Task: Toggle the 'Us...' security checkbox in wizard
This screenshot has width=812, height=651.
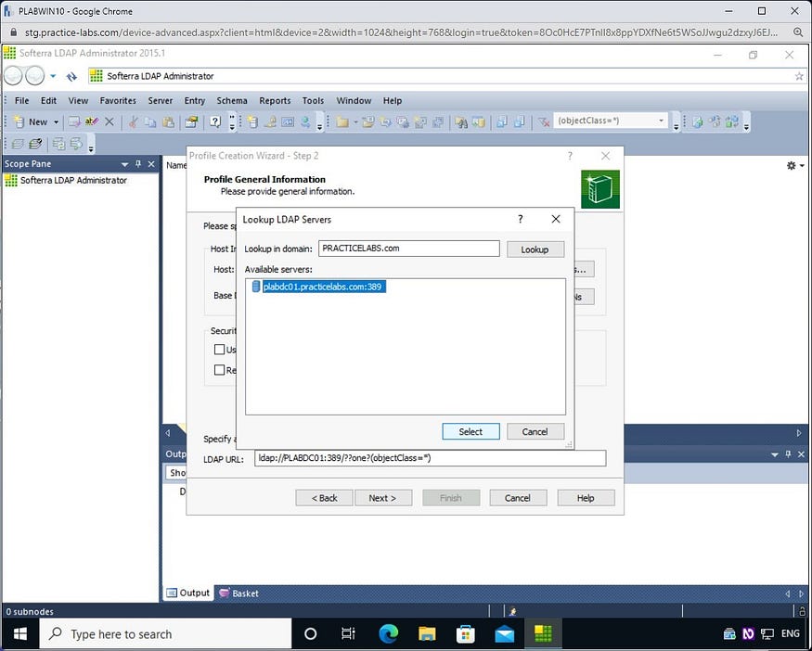Action: pos(219,350)
